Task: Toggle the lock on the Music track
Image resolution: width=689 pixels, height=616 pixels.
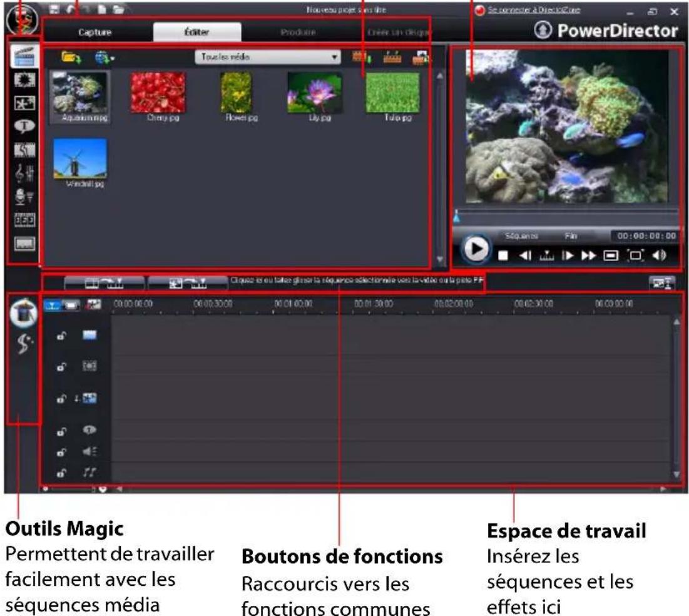Action: tap(61, 473)
